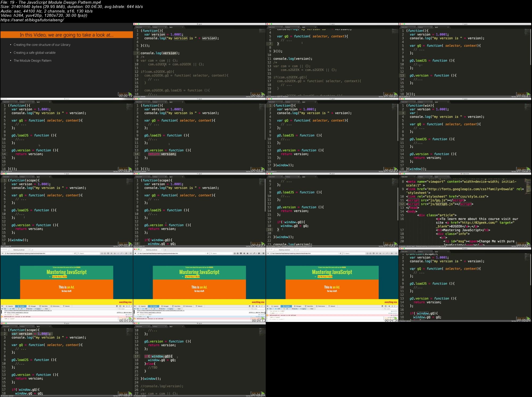Screen dimensions: 532x397
Task: Open the code thumbnail stamped 00:00:37
Action: point(199,60)
